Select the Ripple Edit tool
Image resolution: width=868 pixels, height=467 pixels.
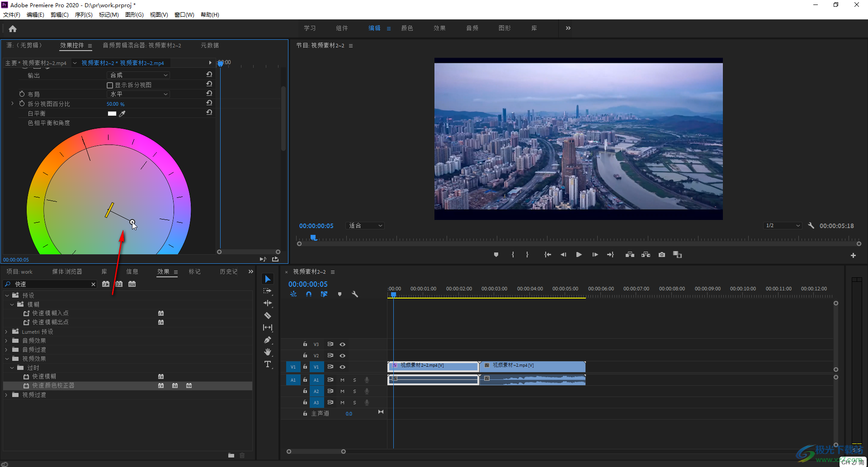pyautogui.click(x=268, y=303)
